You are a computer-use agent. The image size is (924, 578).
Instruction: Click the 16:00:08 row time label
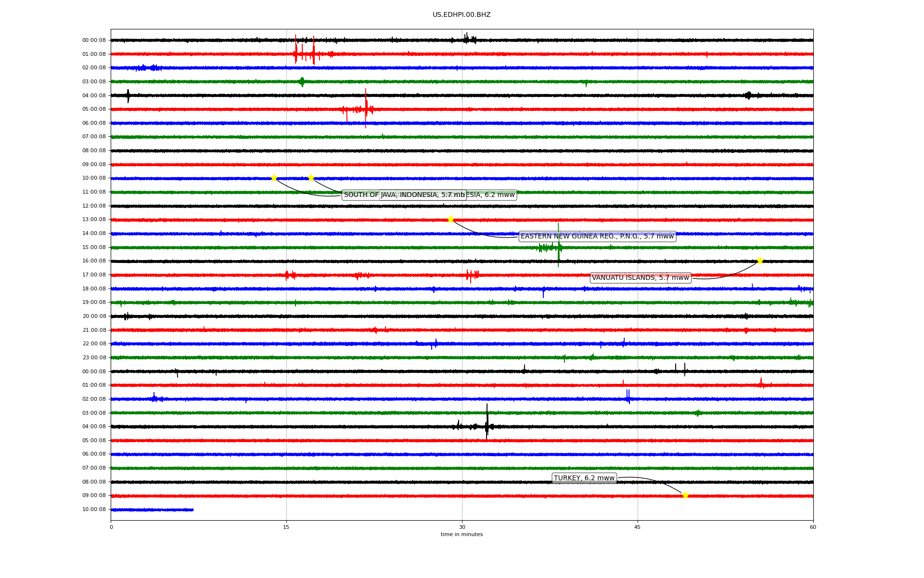[94, 261]
